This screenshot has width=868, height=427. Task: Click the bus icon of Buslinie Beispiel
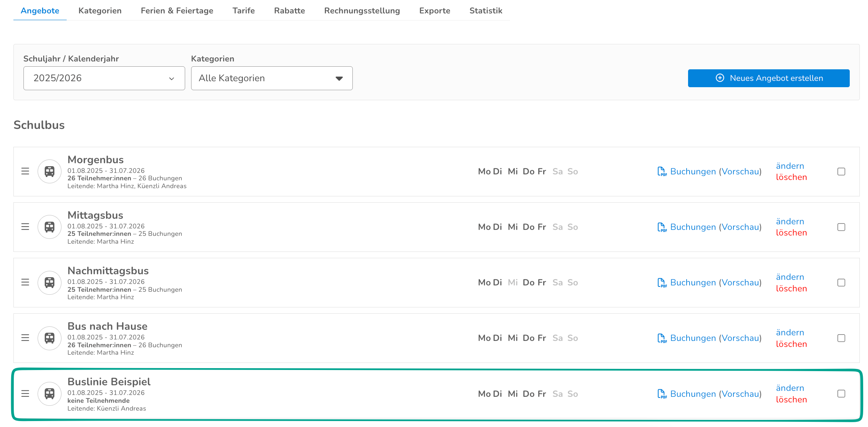50,394
